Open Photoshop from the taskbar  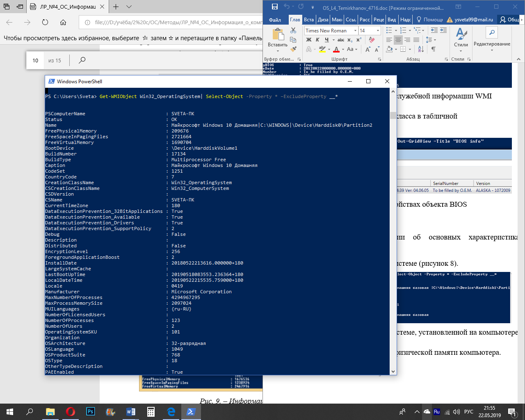[x=90, y=412]
